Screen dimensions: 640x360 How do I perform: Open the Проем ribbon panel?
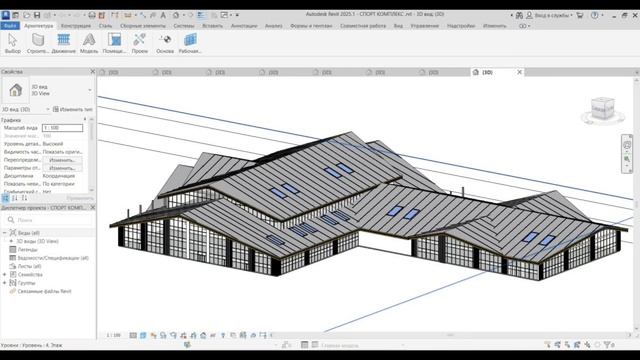point(140,43)
